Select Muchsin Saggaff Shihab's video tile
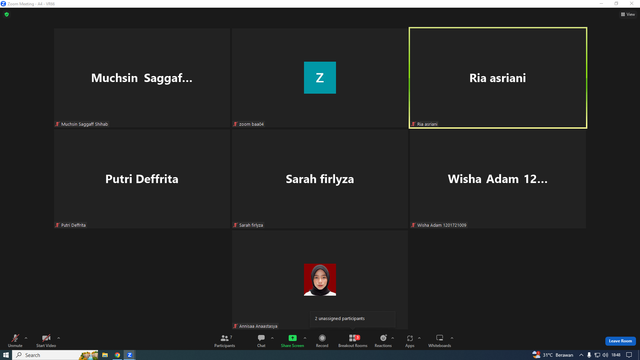 tap(142, 78)
